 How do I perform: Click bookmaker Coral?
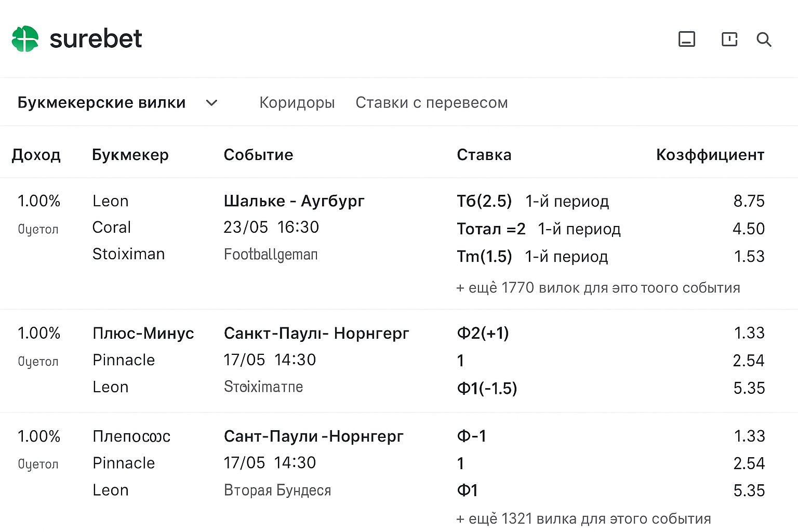pos(111,227)
